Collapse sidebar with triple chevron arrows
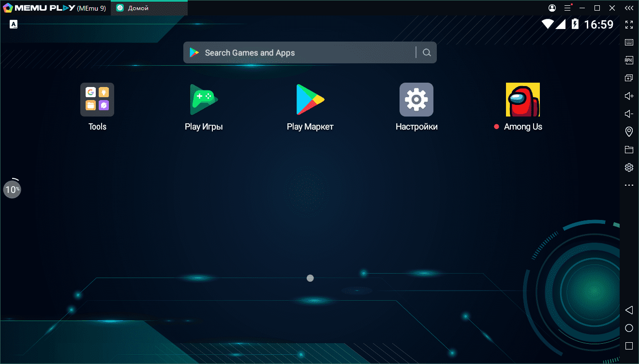 click(x=628, y=8)
